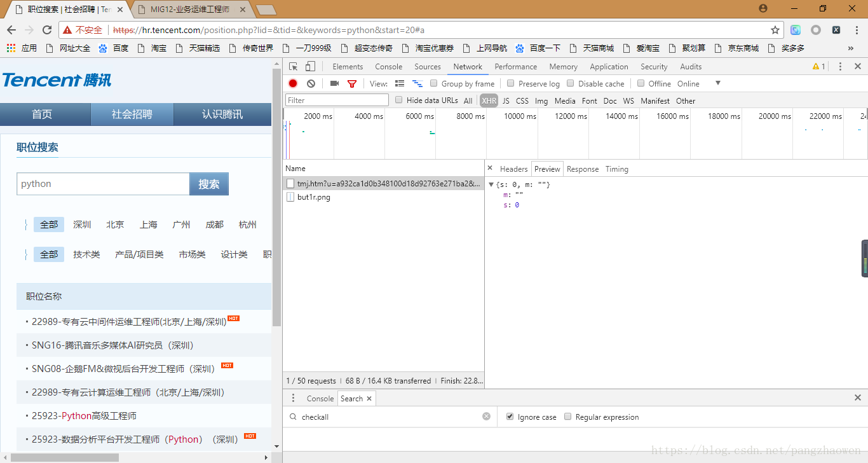This screenshot has width=868, height=463.
Task: Enable Regular expression search
Action: 568,417
